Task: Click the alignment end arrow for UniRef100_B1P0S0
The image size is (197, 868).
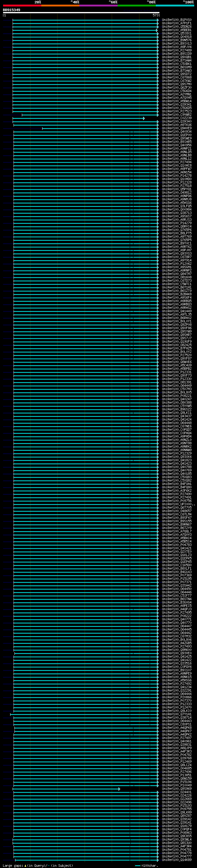Action: tap(158, 20)
